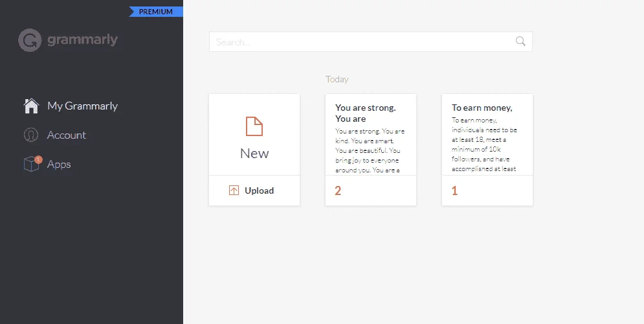Click the Upload button label

tap(259, 191)
